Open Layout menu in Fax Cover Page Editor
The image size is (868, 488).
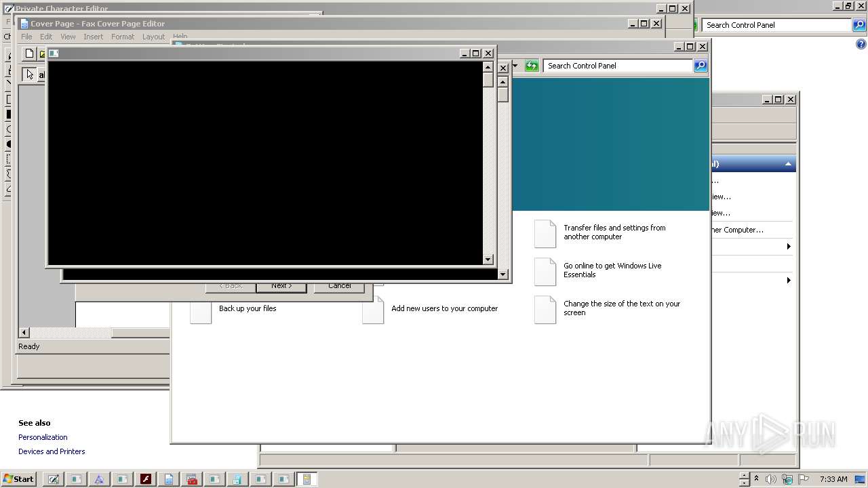click(153, 37)
